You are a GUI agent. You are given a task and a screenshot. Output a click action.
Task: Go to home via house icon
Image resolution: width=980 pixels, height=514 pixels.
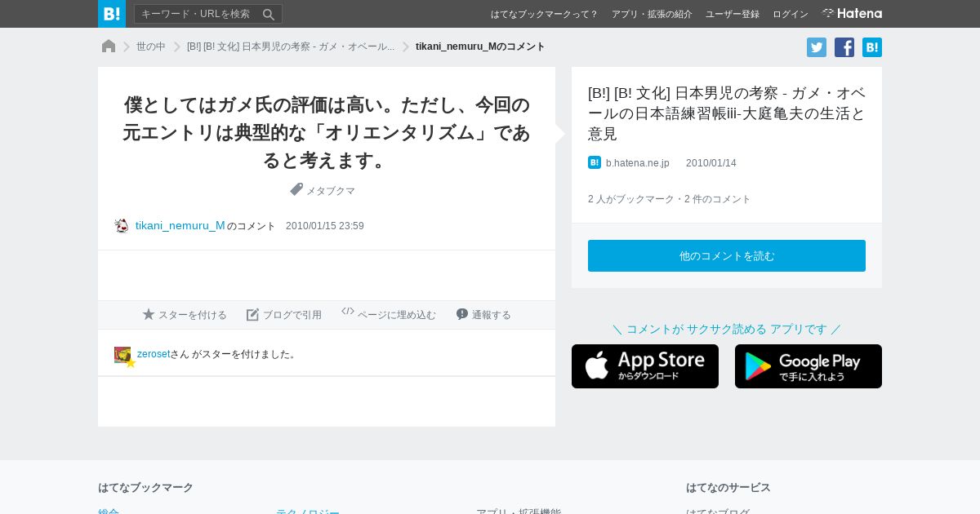pyautogui.click(x=109, y=47)
